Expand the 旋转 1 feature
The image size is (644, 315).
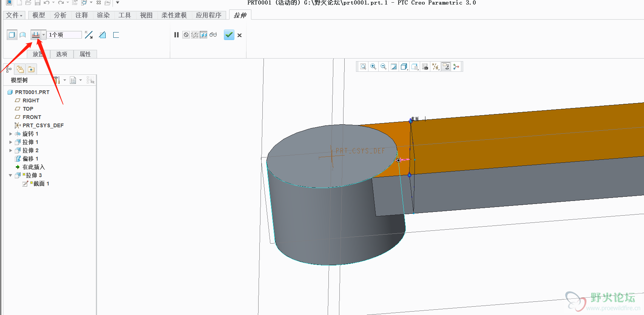11,134
